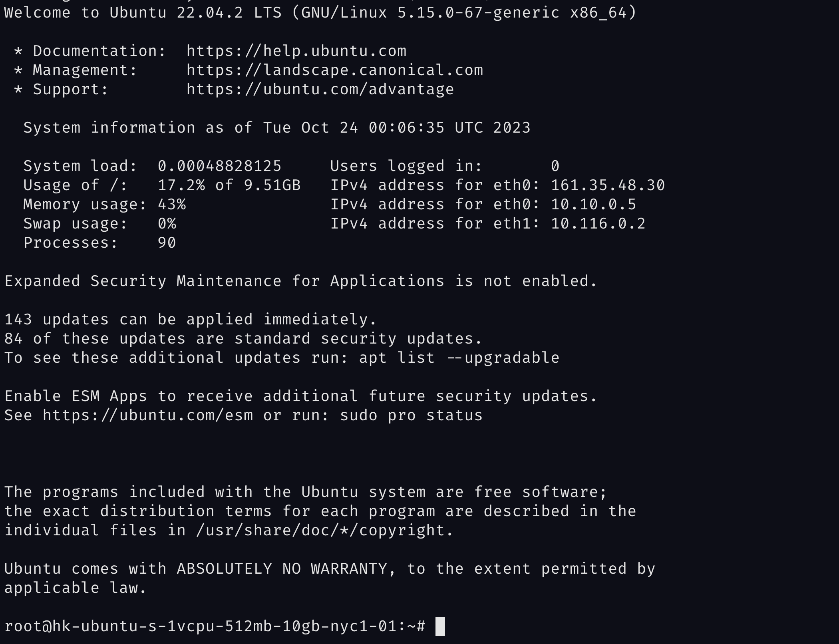Click the /usr/share/doc/*/copyright path
The image size is (839, 644).
[x=325, y=531]
